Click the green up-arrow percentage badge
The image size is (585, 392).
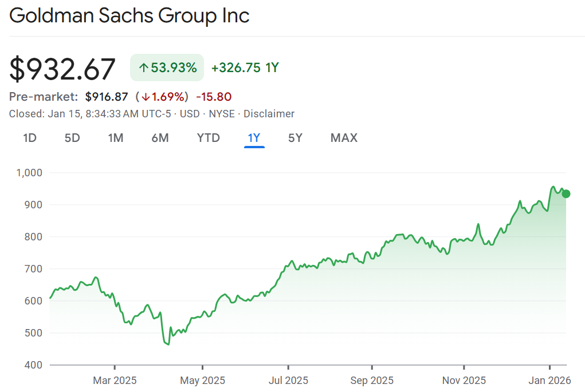167,68
